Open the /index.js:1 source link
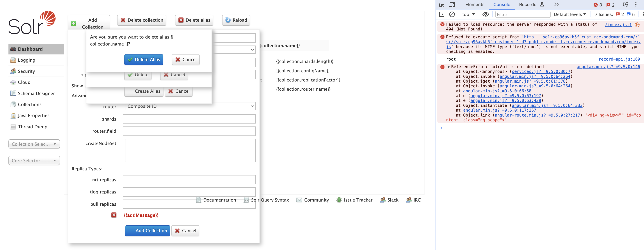The height and width of the screenshot is (250, 644). tap(618, 24)
